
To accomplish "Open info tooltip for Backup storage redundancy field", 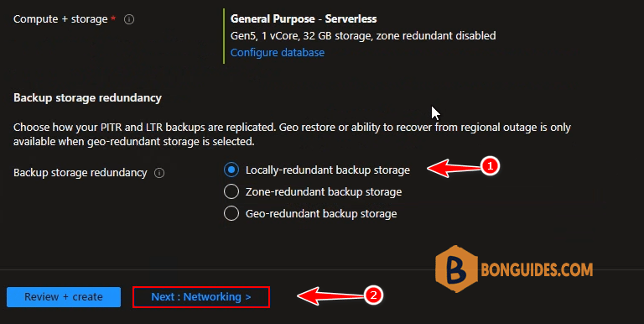I will pos(159,173).
